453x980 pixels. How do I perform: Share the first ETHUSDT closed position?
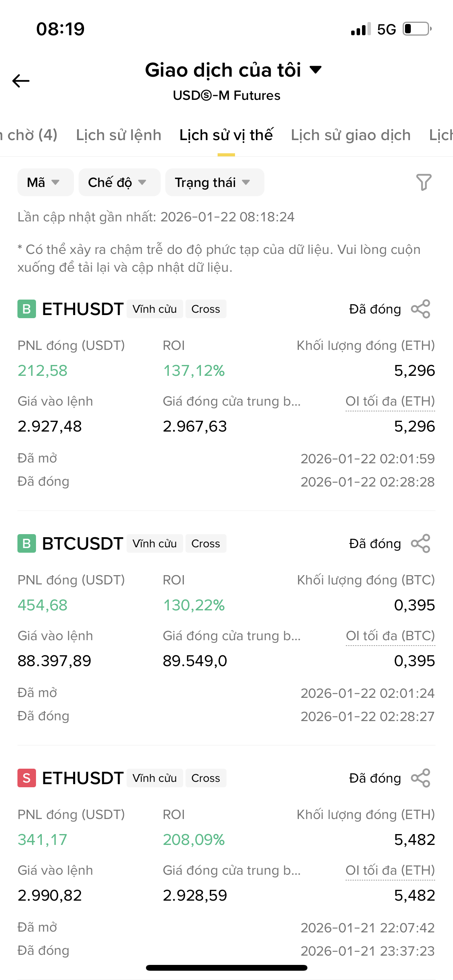(420, 309)
